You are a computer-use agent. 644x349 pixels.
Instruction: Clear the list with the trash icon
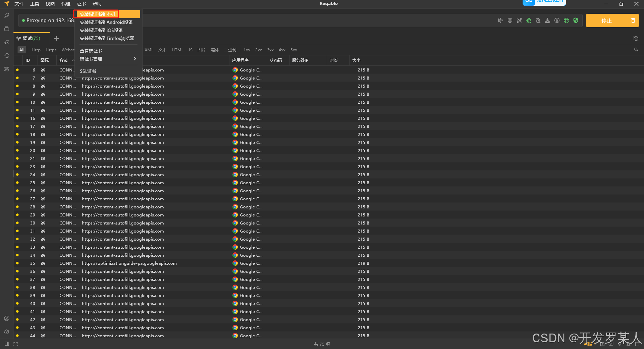[633, 20]
